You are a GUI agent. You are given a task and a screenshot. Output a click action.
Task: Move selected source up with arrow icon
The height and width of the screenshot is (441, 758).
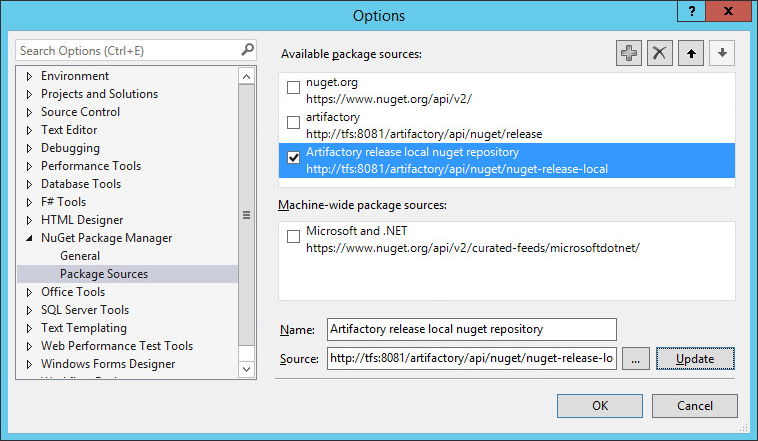tap(691, 53)
